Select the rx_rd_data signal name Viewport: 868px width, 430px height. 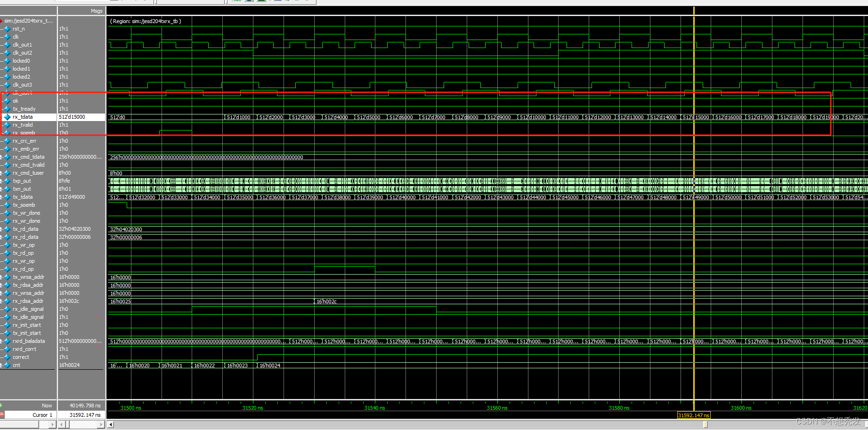[25, 237]
